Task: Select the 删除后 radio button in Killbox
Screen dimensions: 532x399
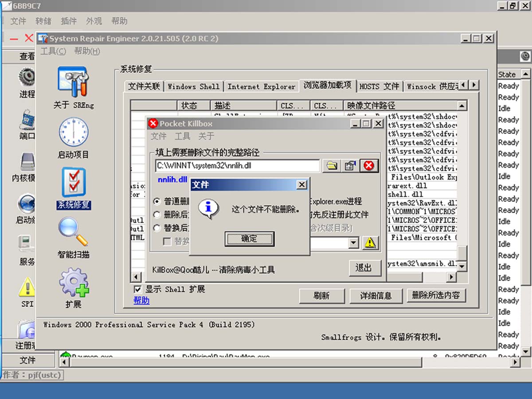Action: 157,215
